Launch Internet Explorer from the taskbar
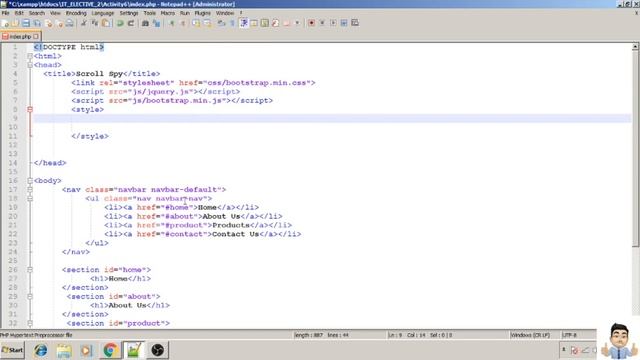This screenshot has width=640, height=360. (x=40, y=350)
